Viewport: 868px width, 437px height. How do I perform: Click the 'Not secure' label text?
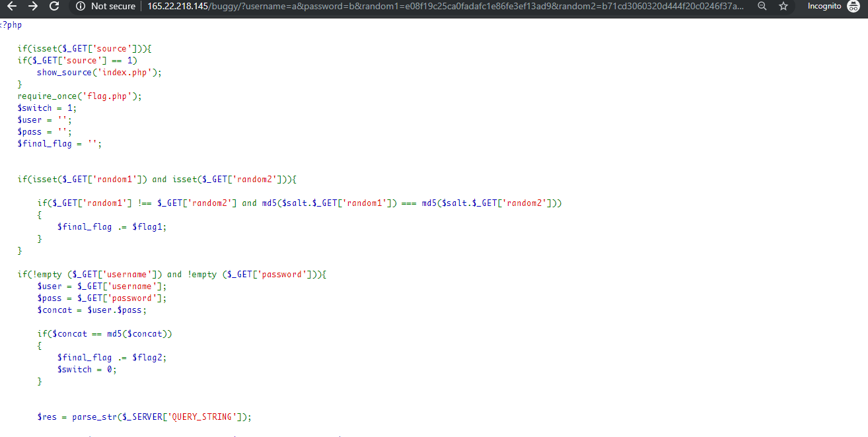point(113,6)
